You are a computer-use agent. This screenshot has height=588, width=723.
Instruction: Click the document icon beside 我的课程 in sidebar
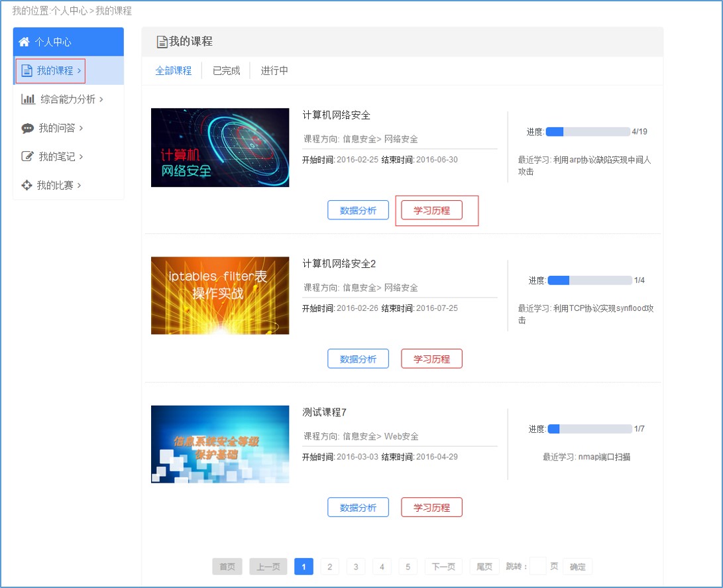pos(27,70)
